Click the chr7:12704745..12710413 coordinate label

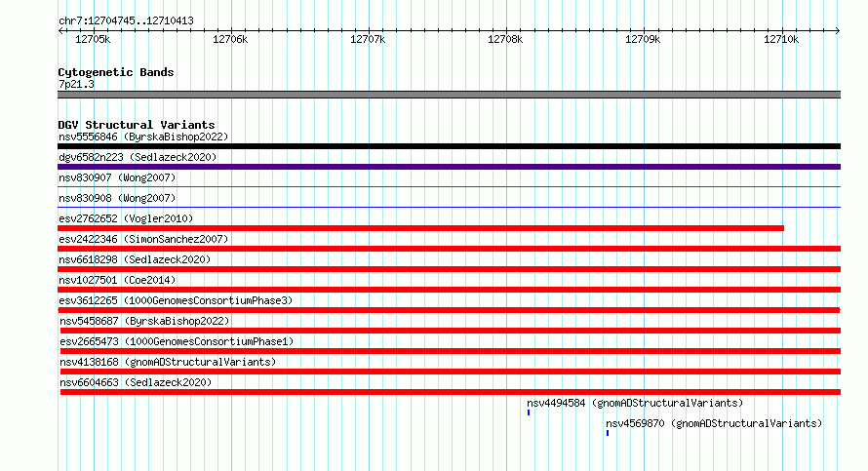(x=126, y=20)
